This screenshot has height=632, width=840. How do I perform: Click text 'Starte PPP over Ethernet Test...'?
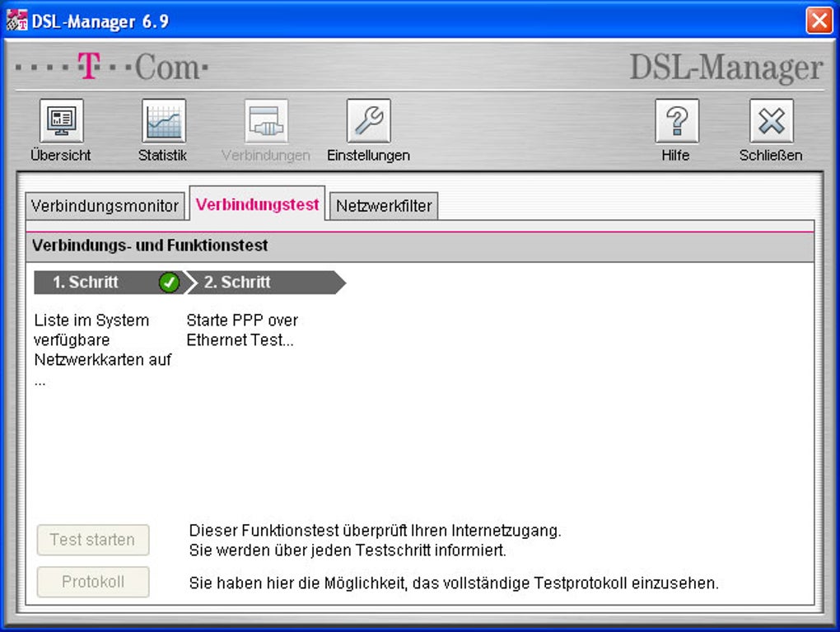[x=242, y=330]
